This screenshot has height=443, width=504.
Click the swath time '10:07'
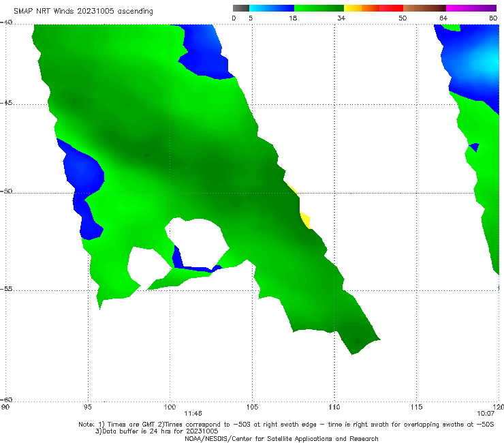click(x=486, y=414)
